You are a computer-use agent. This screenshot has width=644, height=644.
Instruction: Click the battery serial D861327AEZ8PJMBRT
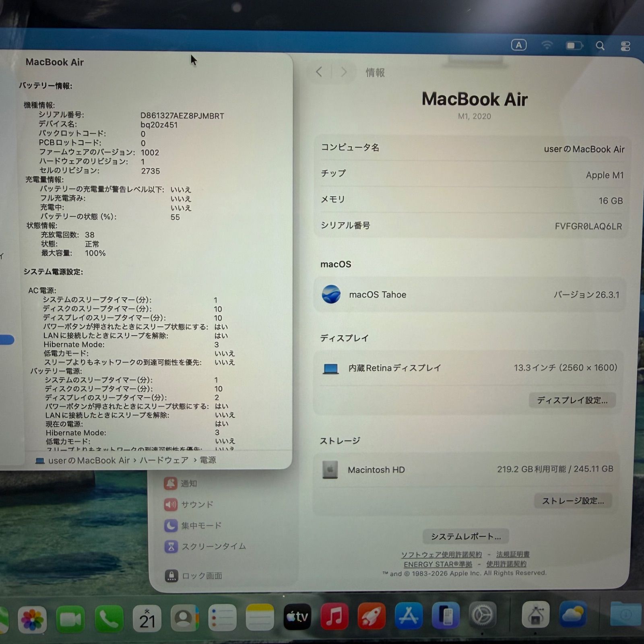coord(182,116)
